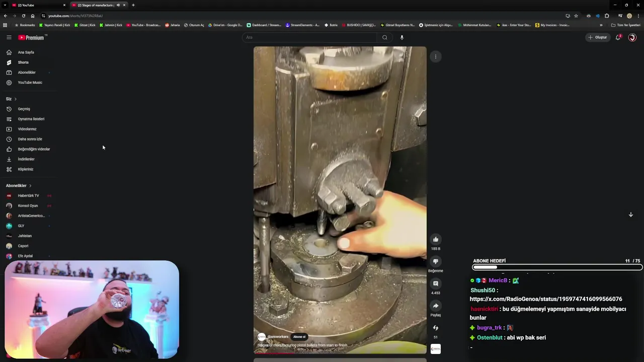This screenshot has width=644, height=362.
Task: Mute the audio on Stages tab
Action: coord(118,5)
